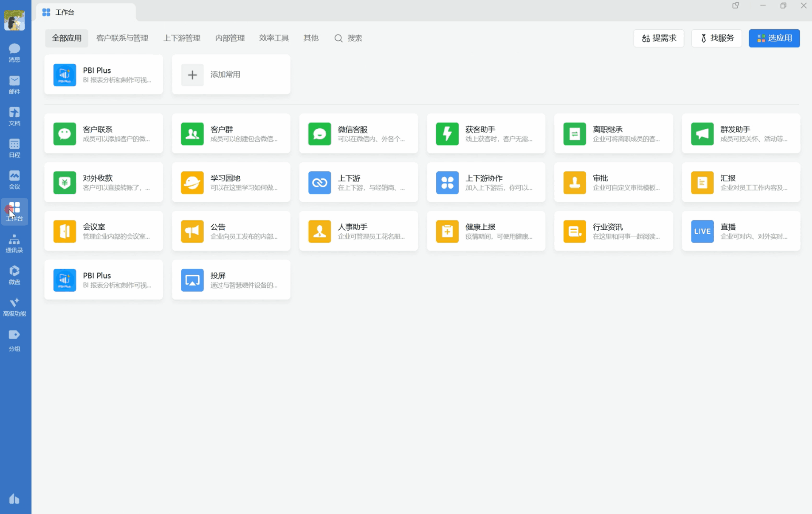Open the 审批 approval app
The image size is (812, 514).
(614, 182)
